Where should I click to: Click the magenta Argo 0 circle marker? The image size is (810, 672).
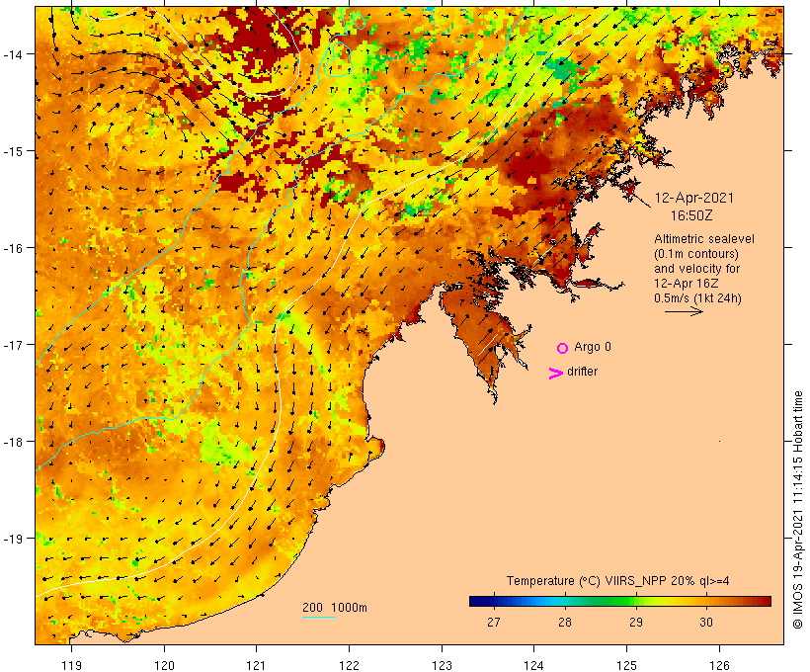(x=563, y=348)
